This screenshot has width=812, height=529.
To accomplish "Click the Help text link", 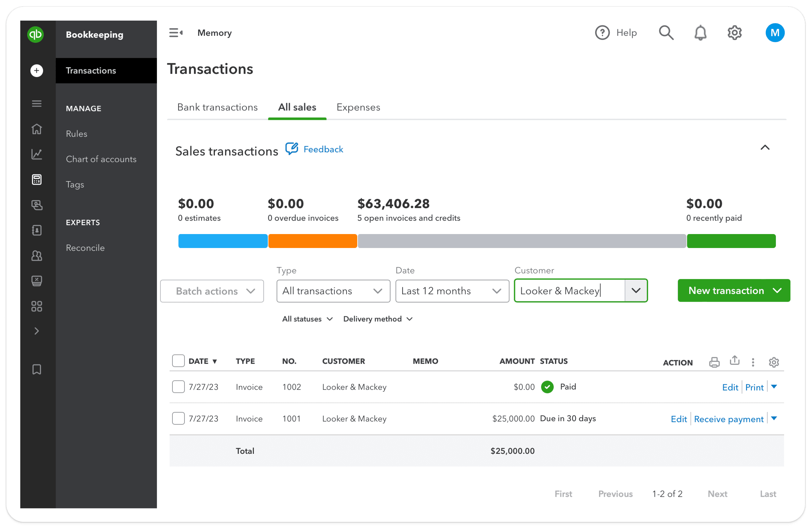I will tap(626, 33).
